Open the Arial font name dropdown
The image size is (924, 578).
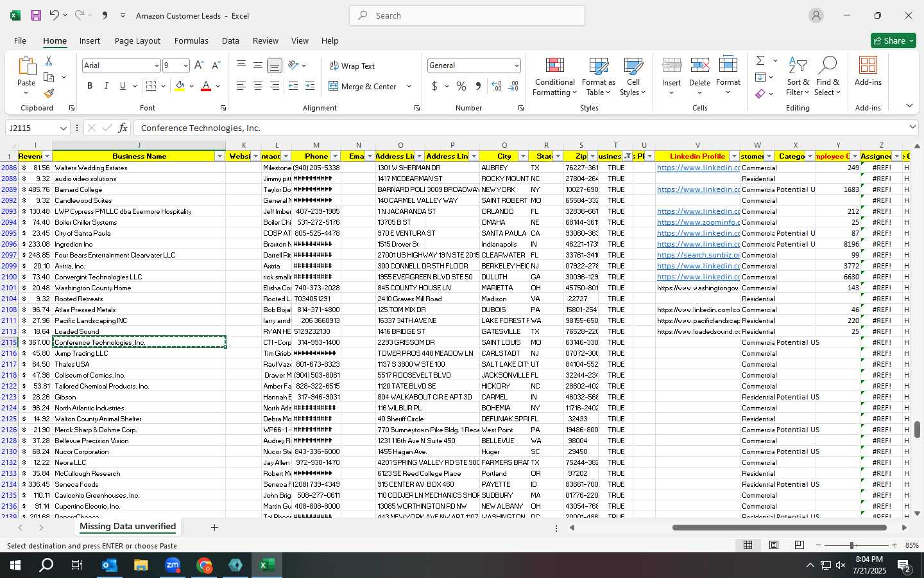click(156, 66)
